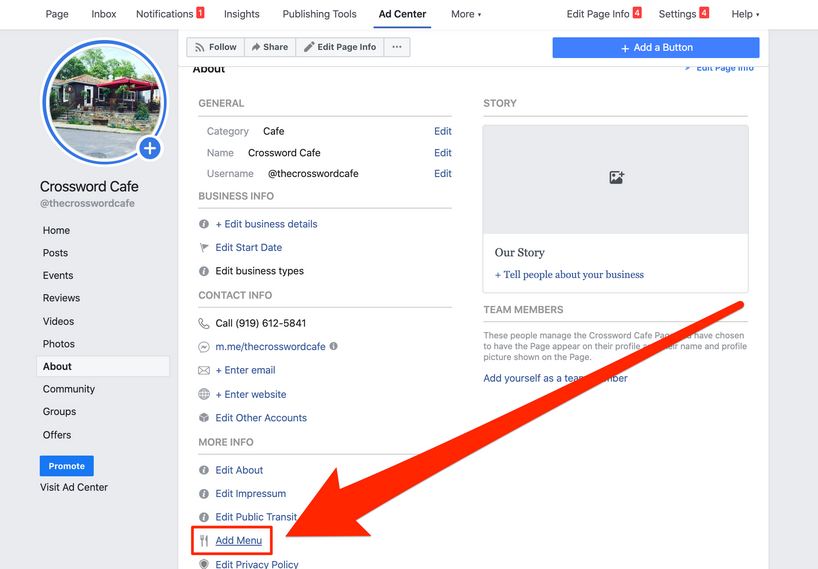Screen dimensions: 818x569
Task: Open Events in the left sidebar
Action: [x=58, y=275]
